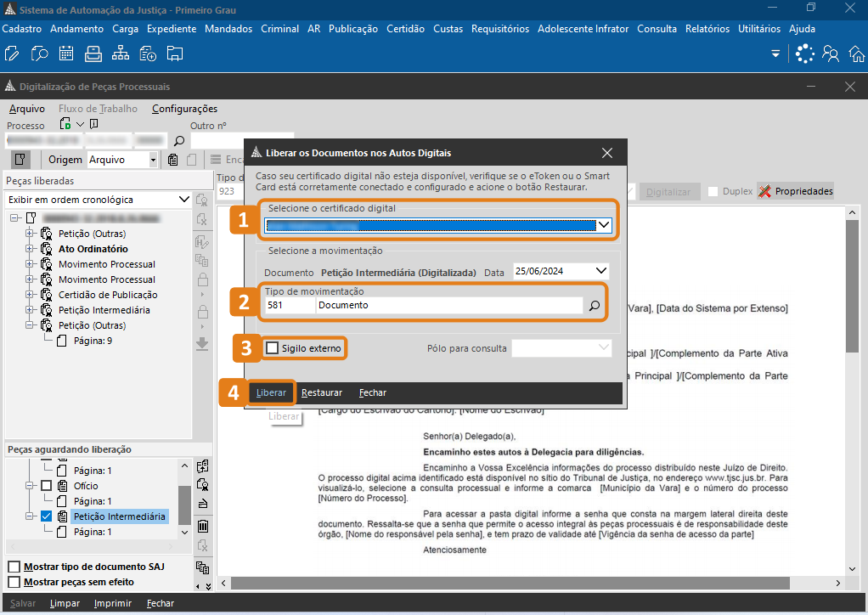868x615 pixels.
Task: Click the Restaurar button
Action: tap(322, 392)
